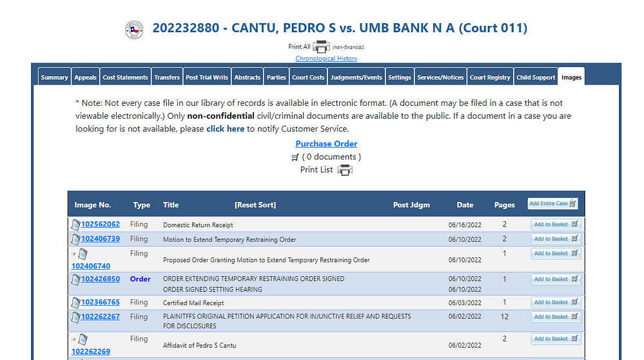Screen dimensions: 644x360
Task: Open the Transfers tab
Action: pos(167,77)
